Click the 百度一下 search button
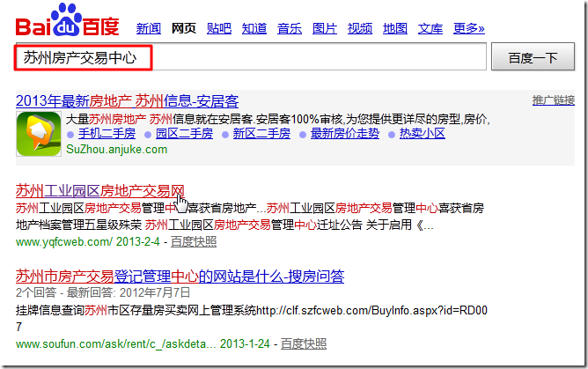The image size is (588, 369). pos(533,56)
